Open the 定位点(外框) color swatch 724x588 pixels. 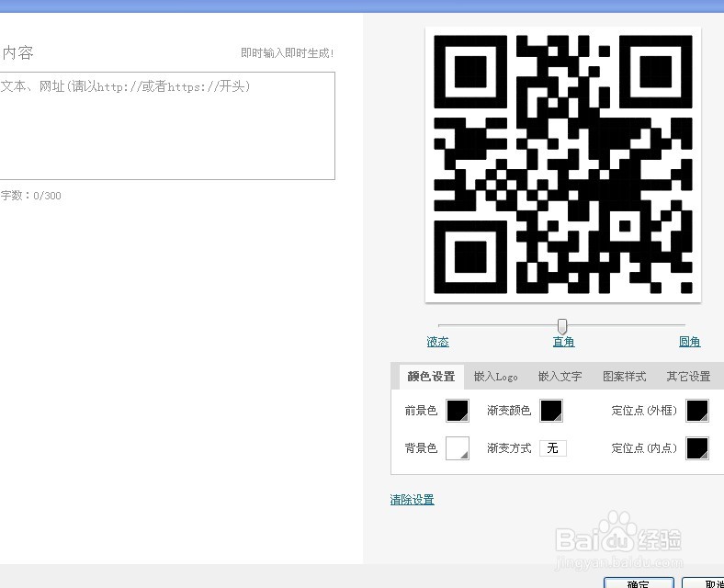pos(697,411)
